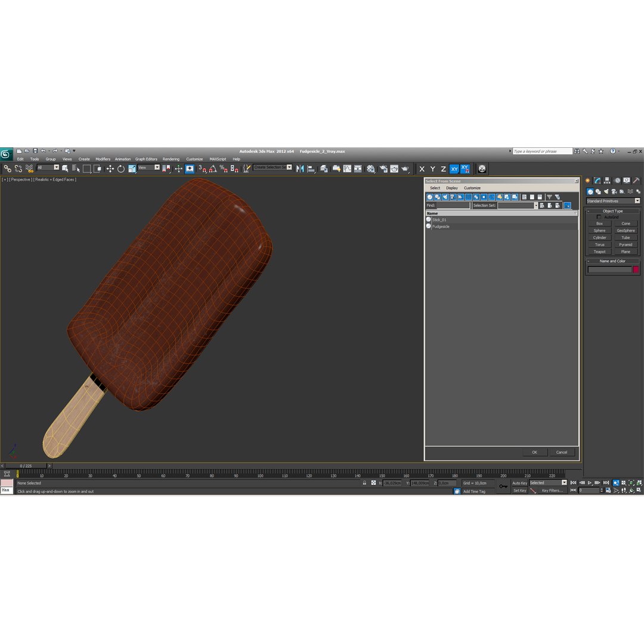The image size is (644, 644).
Task: Open the Utilities hammer panel icon
Action: [636, 180]
